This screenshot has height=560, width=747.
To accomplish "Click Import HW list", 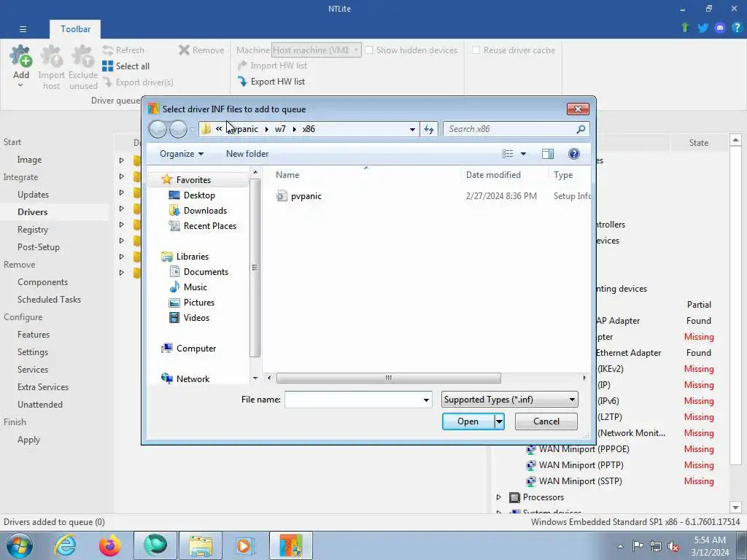I will point(272,66).
